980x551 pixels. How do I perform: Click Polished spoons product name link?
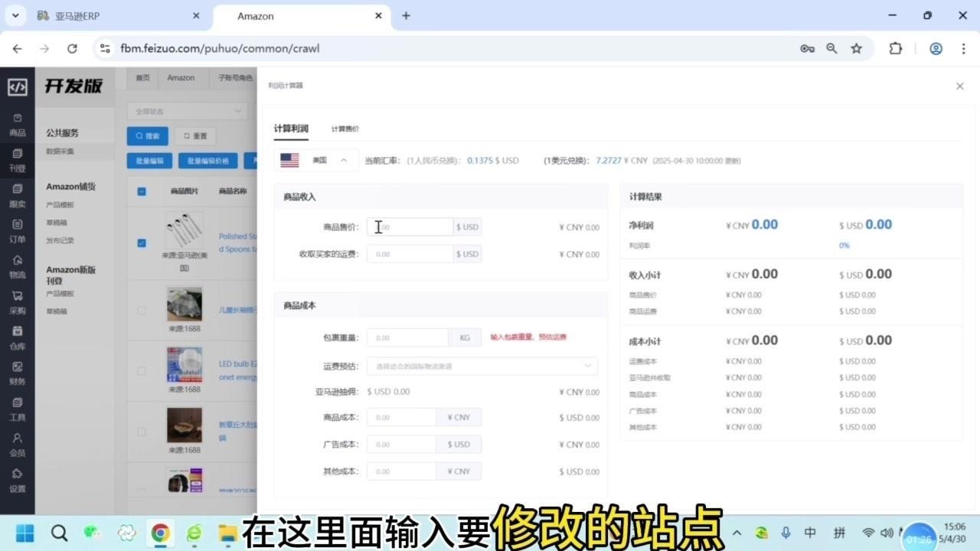[237, 242]
